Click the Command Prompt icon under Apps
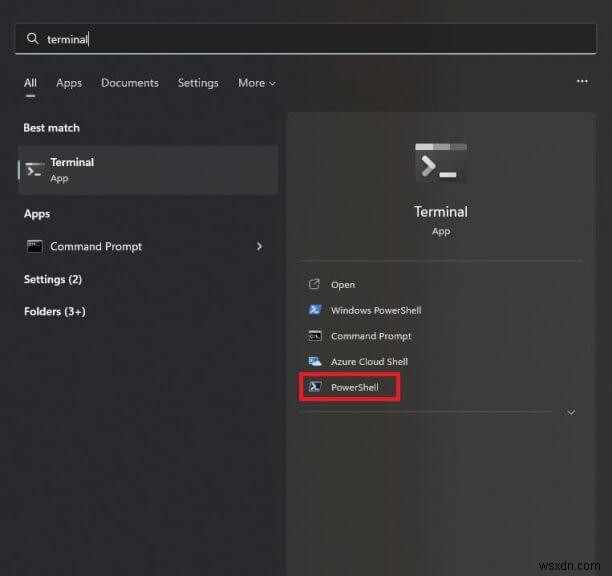 pyautogui.click(x=34, y=246)
